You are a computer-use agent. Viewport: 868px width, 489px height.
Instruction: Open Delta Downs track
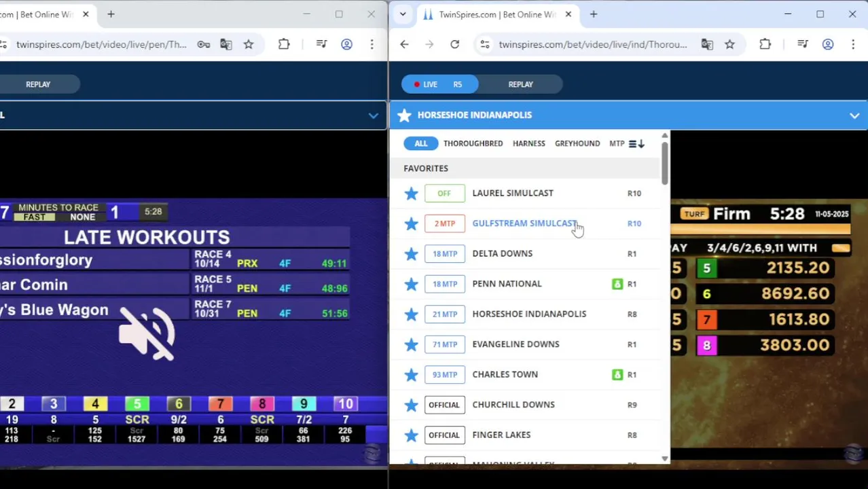point(503,253)
